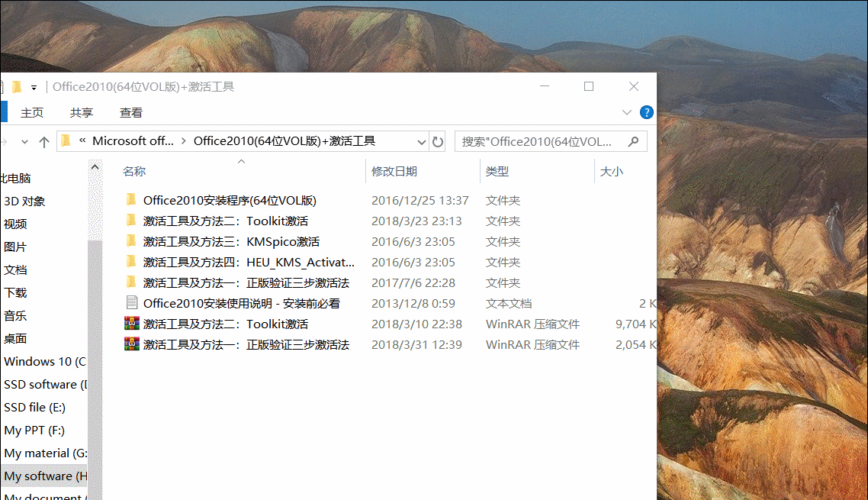
Task: Click size value 2,054 K
Action: tap(635, 345)
